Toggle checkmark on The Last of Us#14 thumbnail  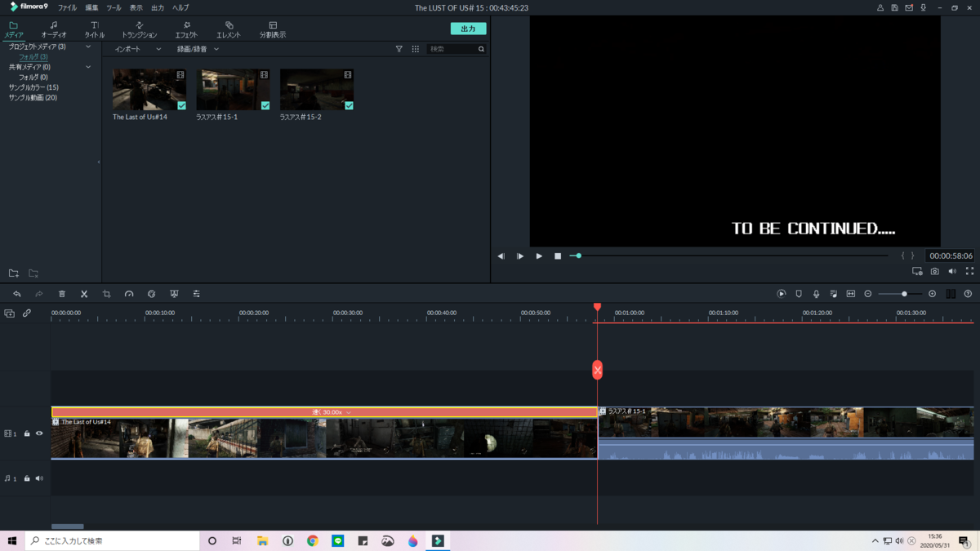[x=181, y=105]
